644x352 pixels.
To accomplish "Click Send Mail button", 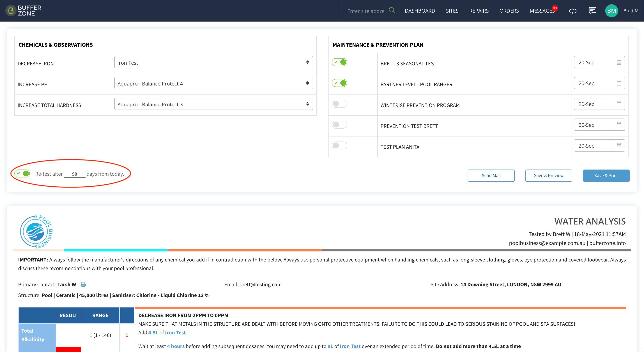I will [x=491, y=176].
